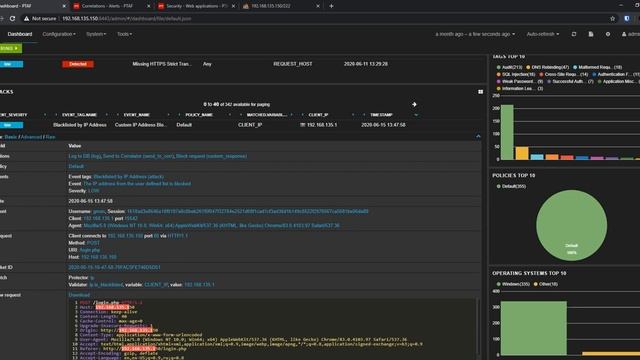Toggle DNS Rebinding(47) legend entry
Image resolution: width=640 pixels, height=360 pixels.
(547, 67)
